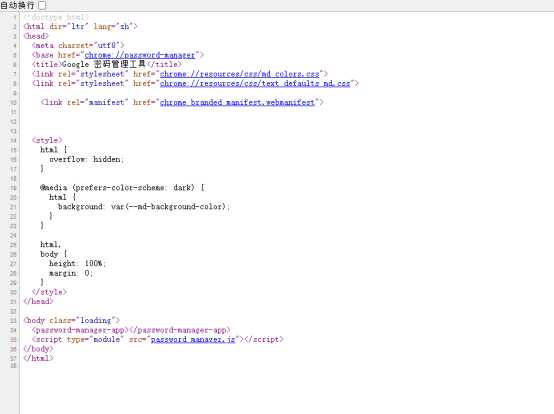Image resolution: width=554 pixels, height=414 pixels.
Task: Click the closing </html> tag
Action: click(38, 358)
